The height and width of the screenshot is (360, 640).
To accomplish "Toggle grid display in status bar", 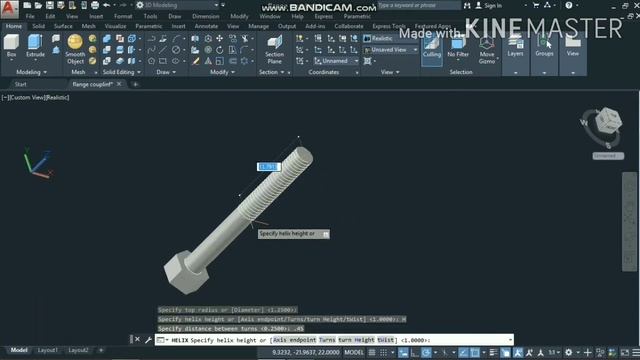I will point(372,352).
